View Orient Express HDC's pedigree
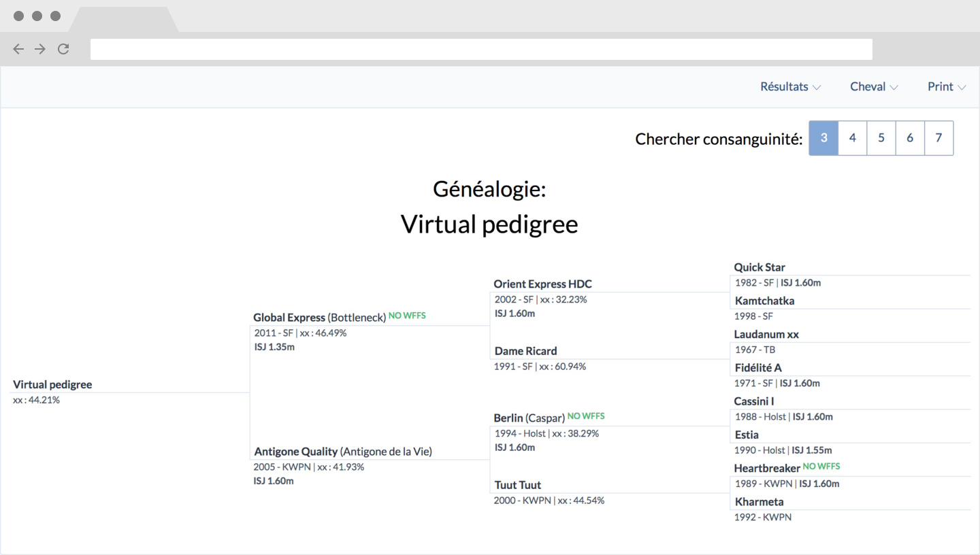Image resolution: width=980 pixels, height=555 pixels. coord(543,284)
